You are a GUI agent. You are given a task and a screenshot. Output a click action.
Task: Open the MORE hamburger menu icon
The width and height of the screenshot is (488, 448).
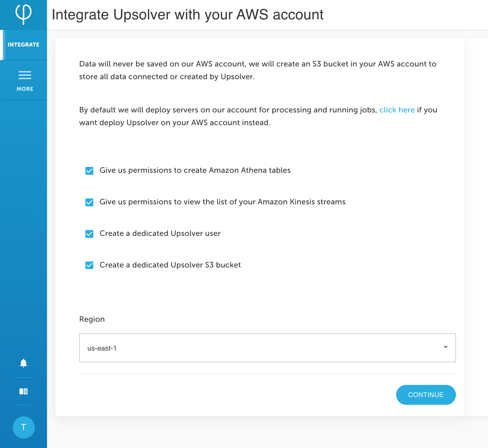(x=25, y=75)
